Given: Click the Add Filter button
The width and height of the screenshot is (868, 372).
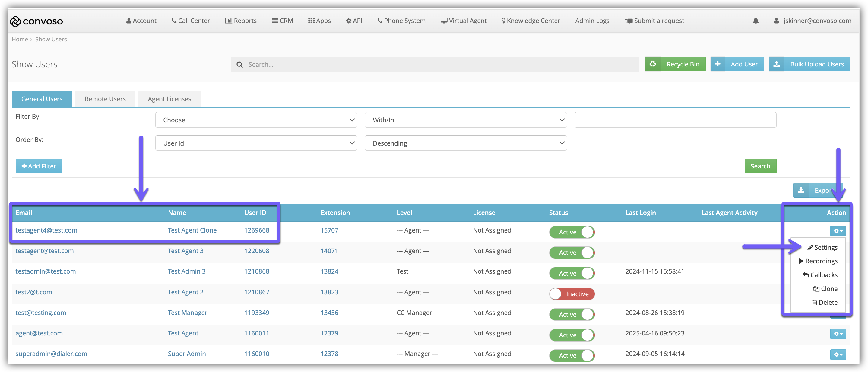Looking at the screenshot, I should pos(39,166).
